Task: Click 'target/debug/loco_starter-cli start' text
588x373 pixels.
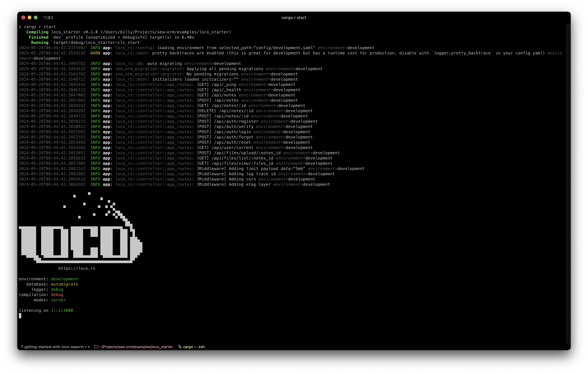Action: (97, 42)
